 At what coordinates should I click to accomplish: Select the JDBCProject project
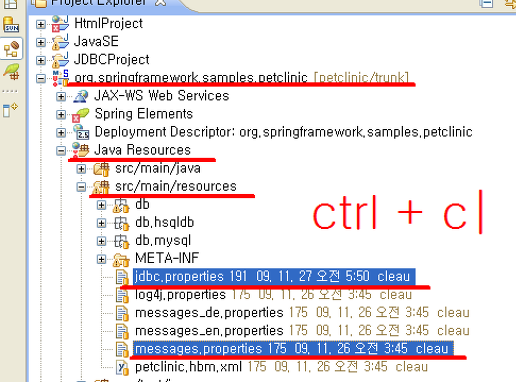[x=111, y=60]
